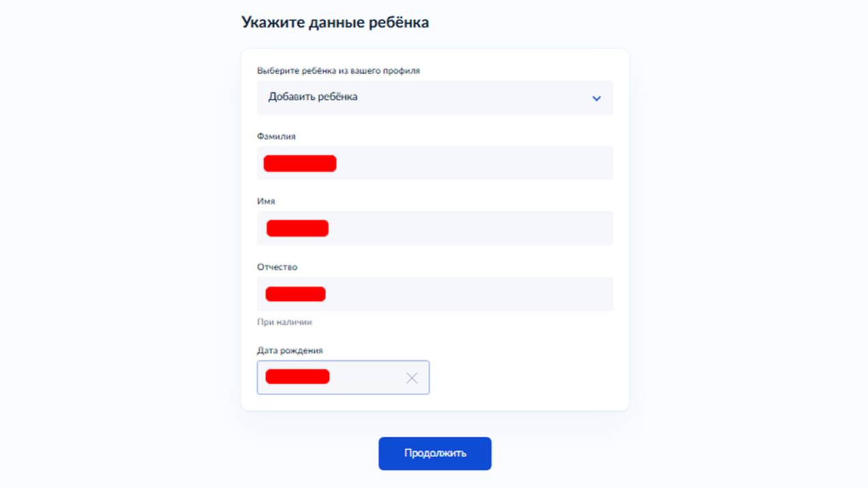The width and height of the screenshot is (868, 488).
Task: Focus the Имя text field
Action: coord(471,228)
